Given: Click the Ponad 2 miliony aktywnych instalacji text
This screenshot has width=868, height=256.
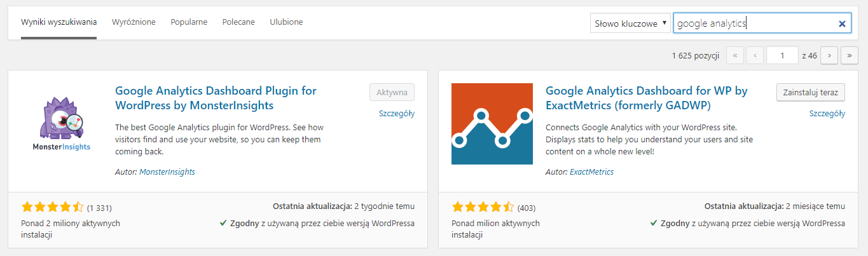Looking at the screenshot, I should coord(71,229).
